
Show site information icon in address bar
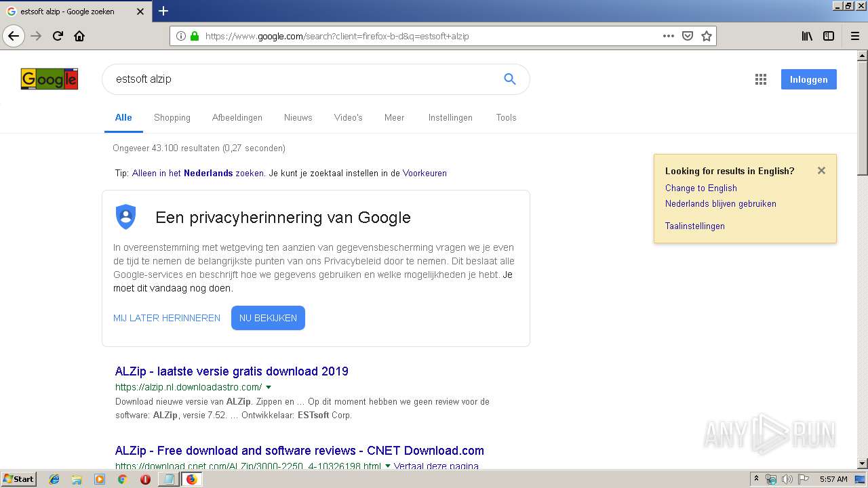click(181, 36)
